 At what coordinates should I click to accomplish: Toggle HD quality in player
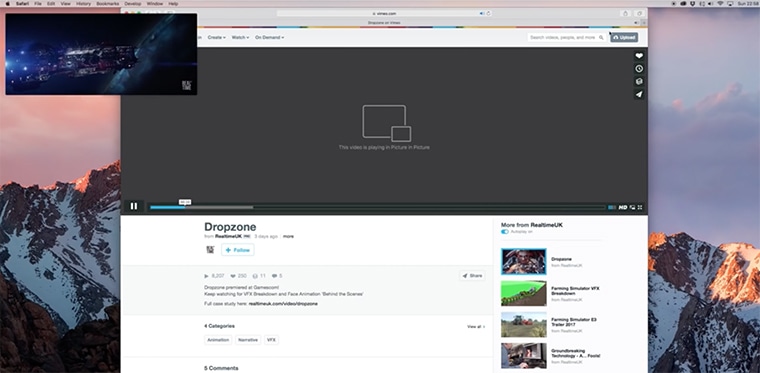pyautogui.click(x=623, y=207)
